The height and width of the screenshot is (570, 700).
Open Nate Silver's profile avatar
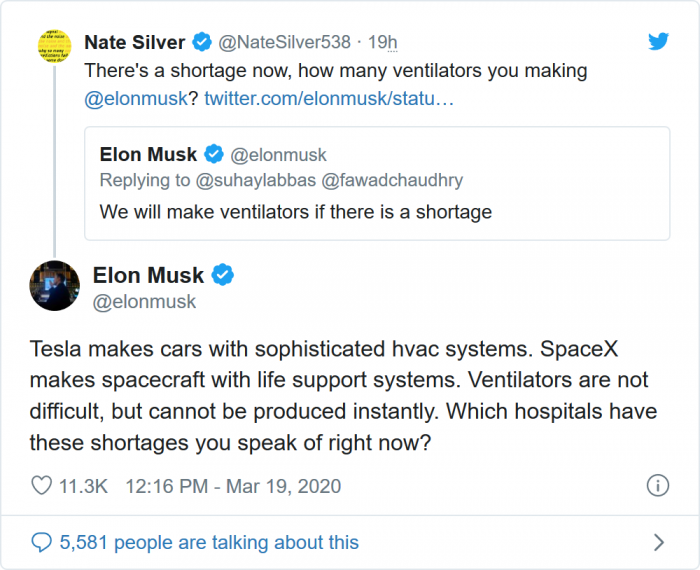pyautogui.click(x=56, y=46)
